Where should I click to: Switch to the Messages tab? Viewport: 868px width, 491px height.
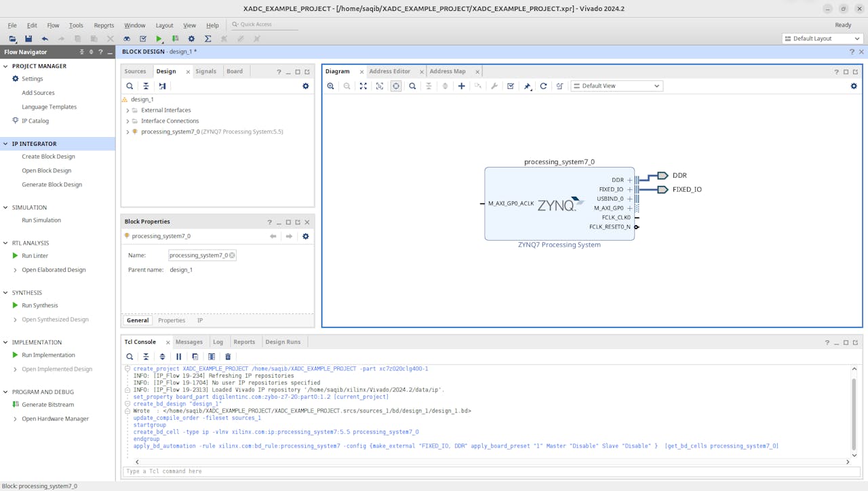tap(189, 342)
